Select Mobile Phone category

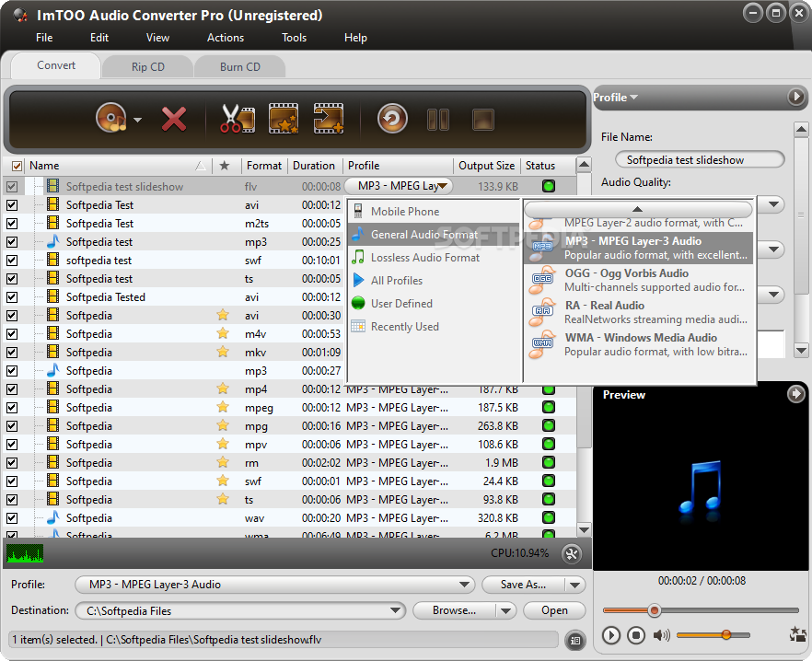click(434, 212)
